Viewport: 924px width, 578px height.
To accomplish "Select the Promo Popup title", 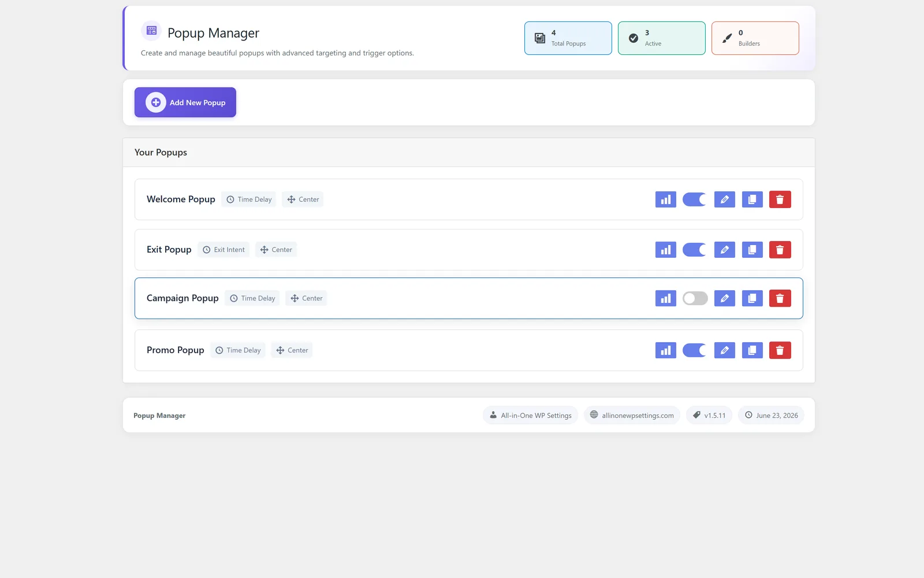I will 176,350.
